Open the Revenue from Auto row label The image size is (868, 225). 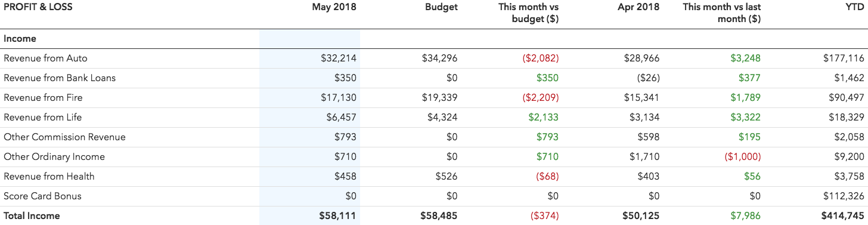tap(45, 58)
